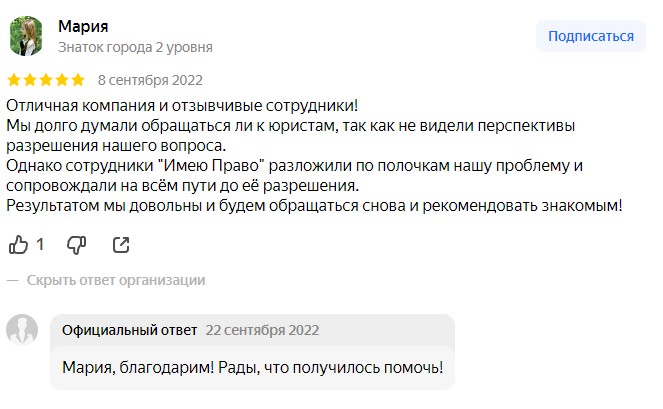The width and height of the screenshot is (663, 409).
Task: Open Мария's profile photo
Action: [x=26, y=36]
